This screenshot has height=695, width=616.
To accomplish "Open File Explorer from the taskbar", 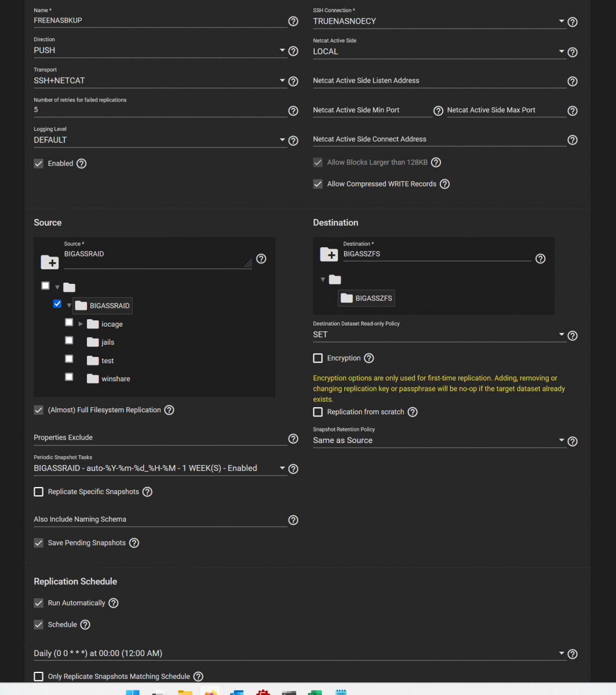I will tap(185, 692).
